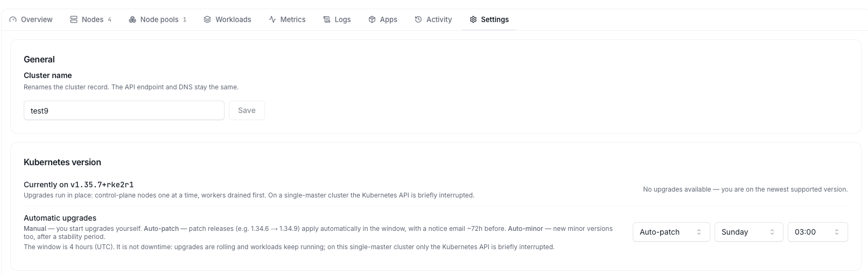Viewport: 868px width, 275px height.
Task: Click the Save button
Action: point(247,110)
